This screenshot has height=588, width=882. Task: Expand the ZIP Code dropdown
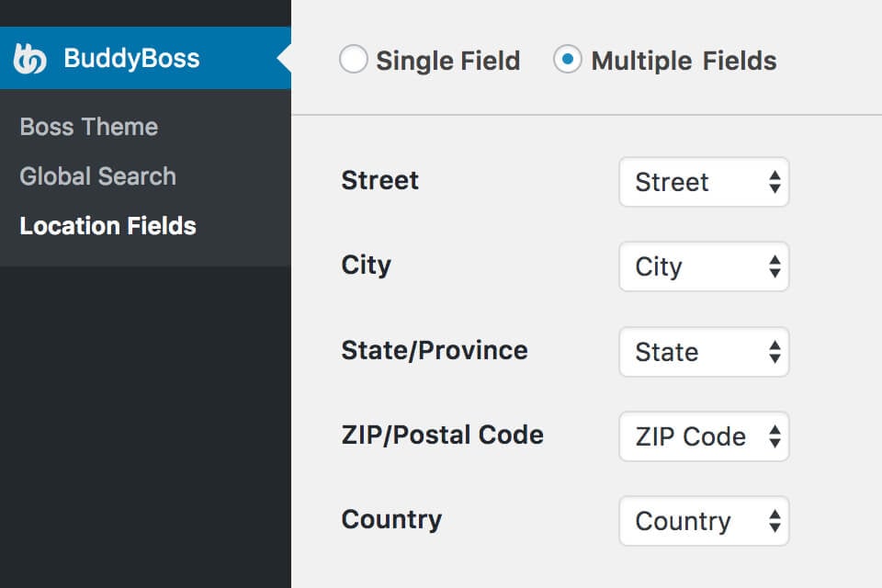(x=703, y=436)
